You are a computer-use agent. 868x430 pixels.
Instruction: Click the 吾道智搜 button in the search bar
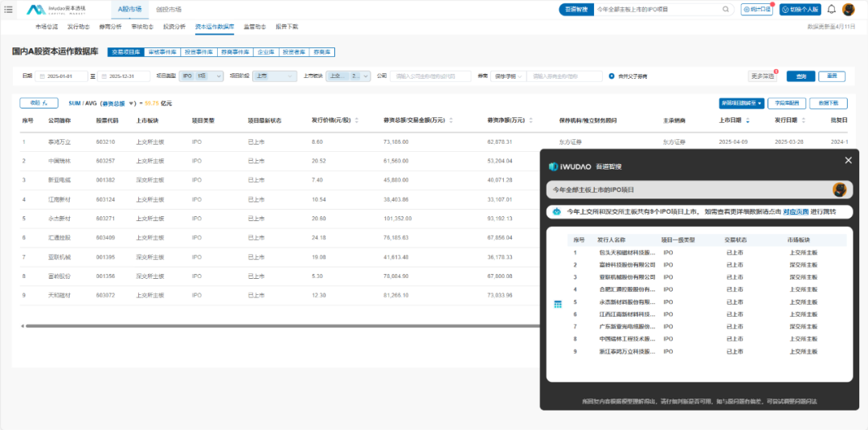pyautogui.click(x=575, y=10)
